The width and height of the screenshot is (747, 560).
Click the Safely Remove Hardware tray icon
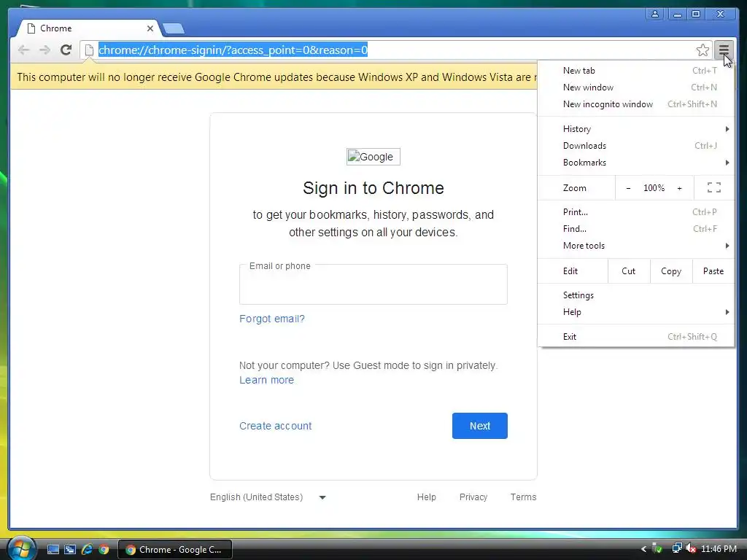657,548
